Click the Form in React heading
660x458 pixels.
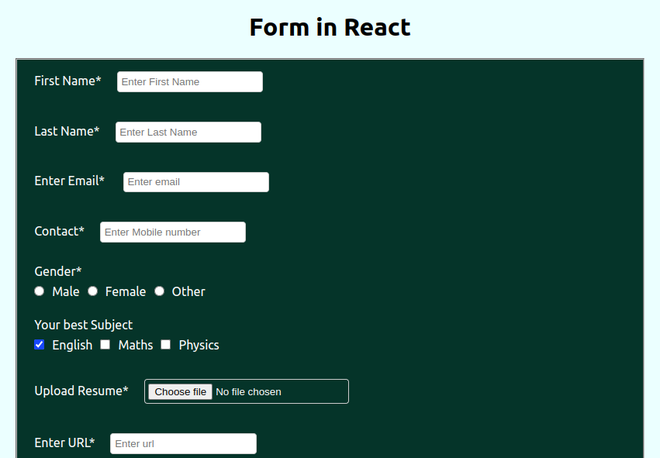[330, 28]
